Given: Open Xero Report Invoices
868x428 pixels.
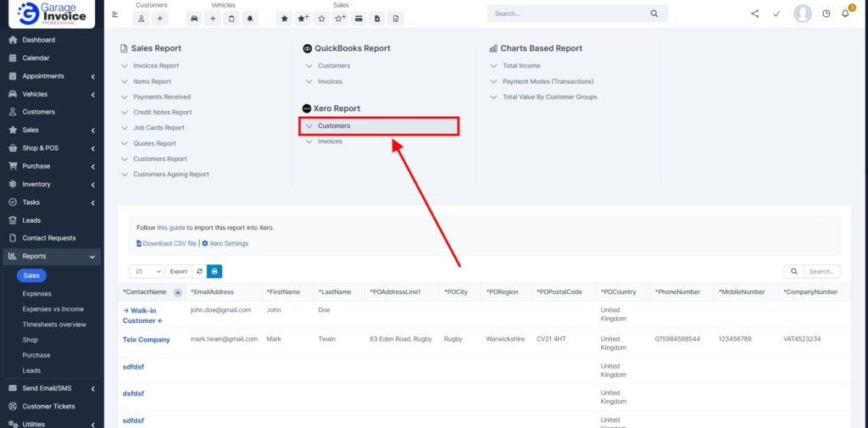Looking at the screenshot, I should click(x=330, y=142).
